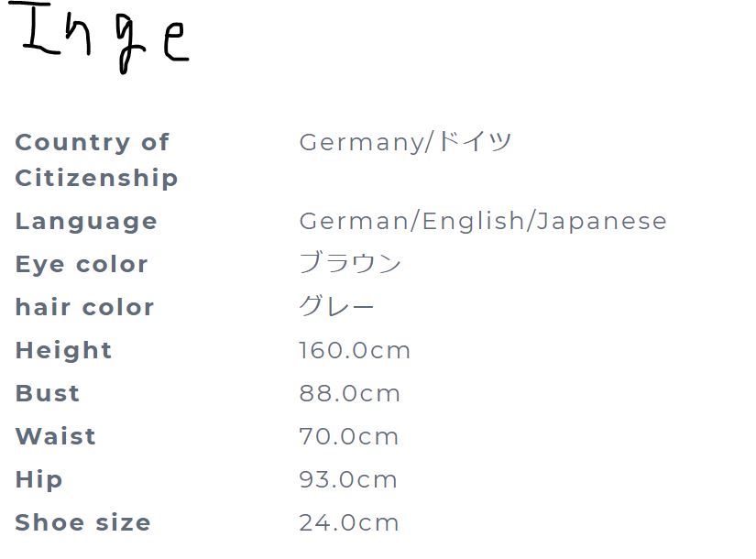The height and width of the screenshot is (559, 756).
Task: Select the Eye color label
Action: coord(82,264)
